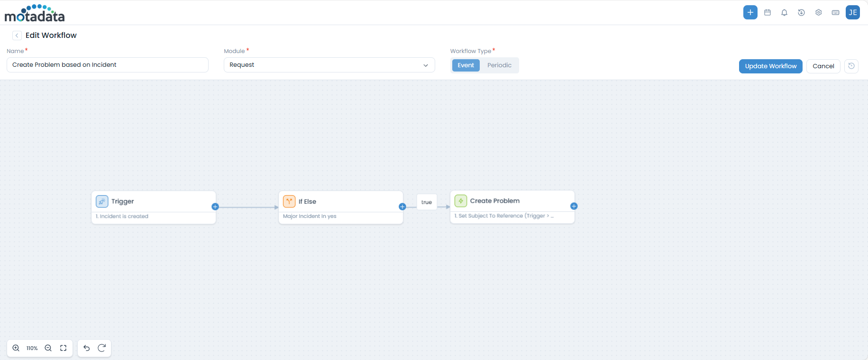Go back using the arrow beside Edit Workflow
Viewport: 868px width, 360px height.
tap(17, 36)
